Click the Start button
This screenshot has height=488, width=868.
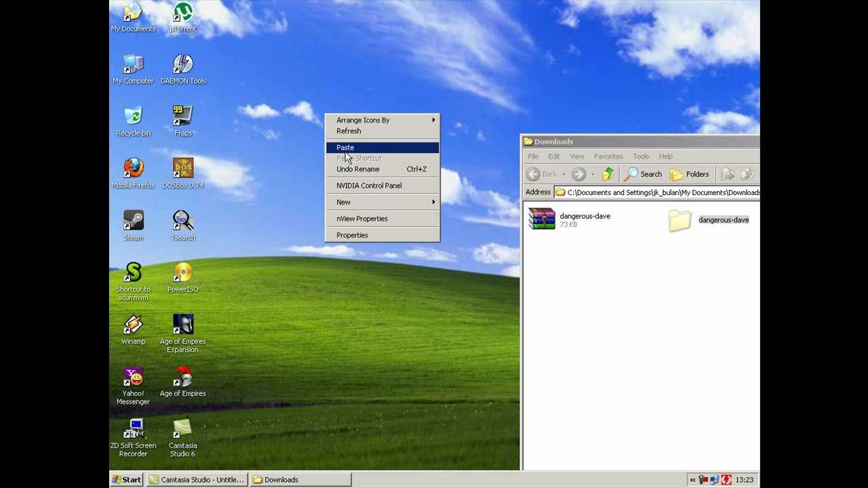(127, 480)
